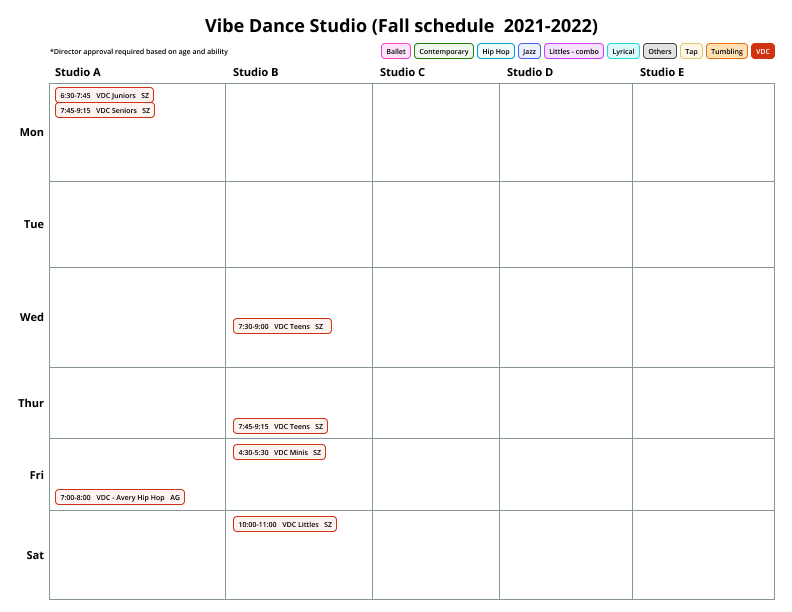Open the Saturday 10:00-11:00 VDC Littles class
The image size is (792, 612).
tap(285, 524)
